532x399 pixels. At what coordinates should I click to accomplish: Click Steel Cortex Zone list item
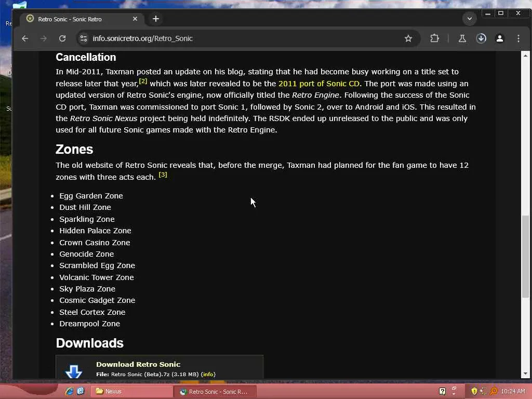point(92,312)
